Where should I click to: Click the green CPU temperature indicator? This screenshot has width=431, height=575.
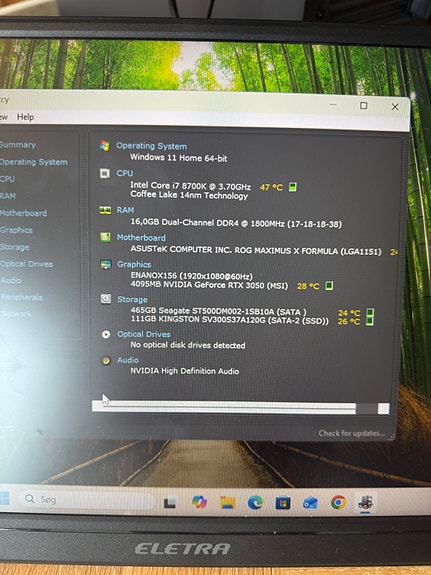point(292,187)
